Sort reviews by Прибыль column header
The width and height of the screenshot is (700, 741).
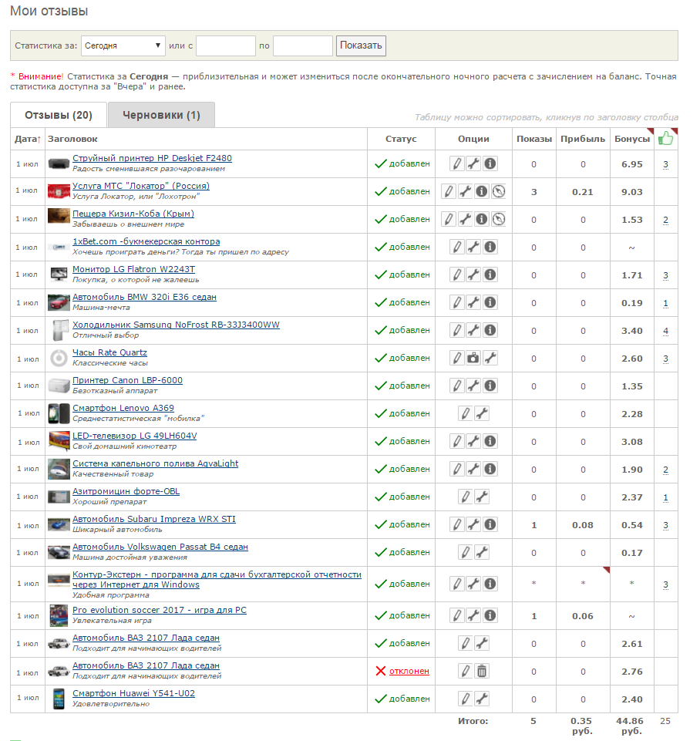[x=583, y=139]
